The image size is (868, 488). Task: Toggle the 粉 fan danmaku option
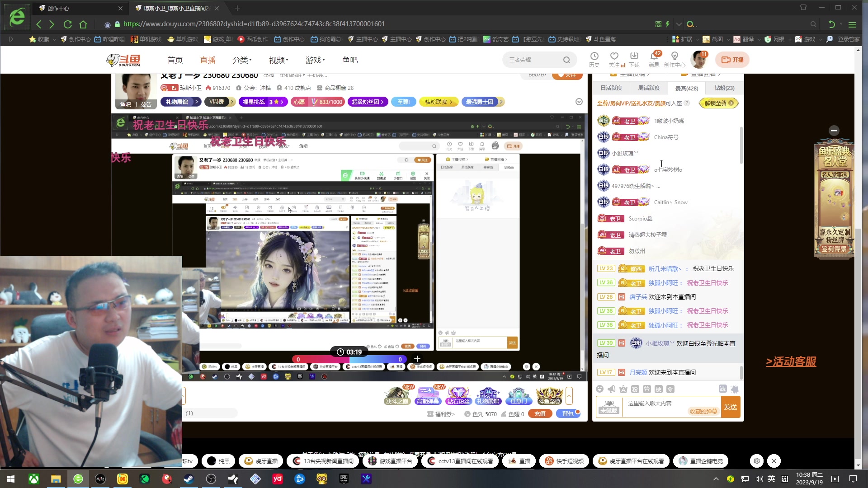[x=635, y=389]
